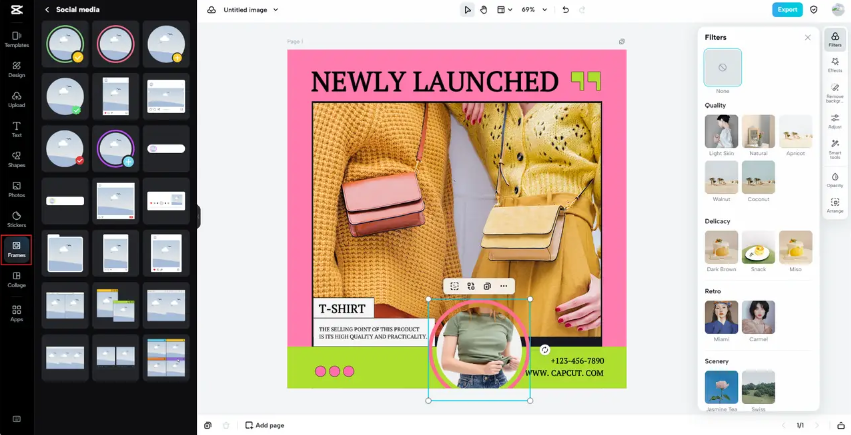
Task: Open the Opacity control
Action: 835,180
